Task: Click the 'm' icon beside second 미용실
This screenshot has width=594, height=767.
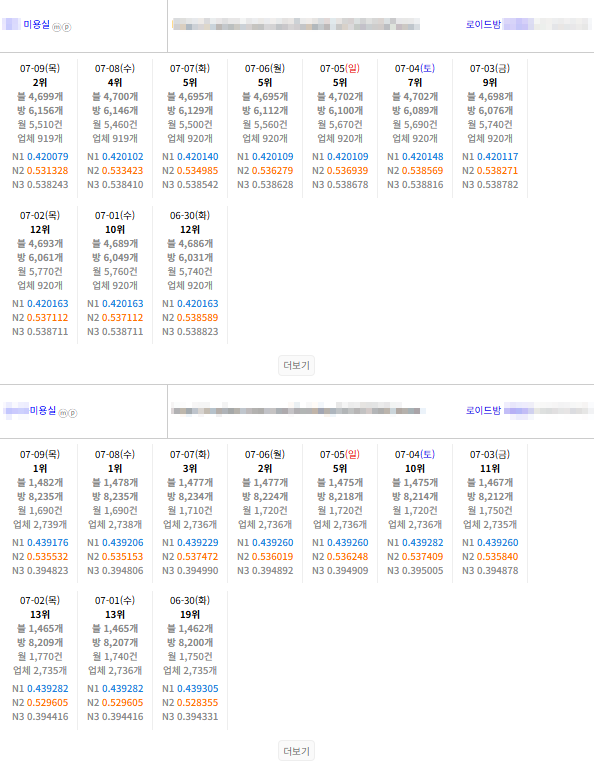Action: pyautogui.click(x=63, y=413)
